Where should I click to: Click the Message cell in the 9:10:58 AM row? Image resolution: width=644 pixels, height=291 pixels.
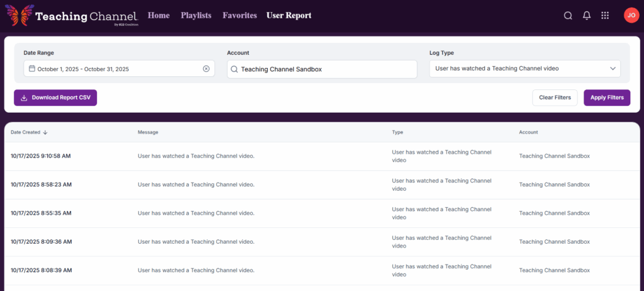196,156
